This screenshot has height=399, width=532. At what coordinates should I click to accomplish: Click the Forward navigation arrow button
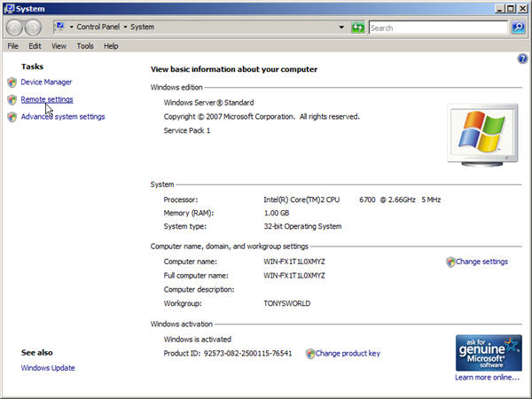tap(34, 27)
